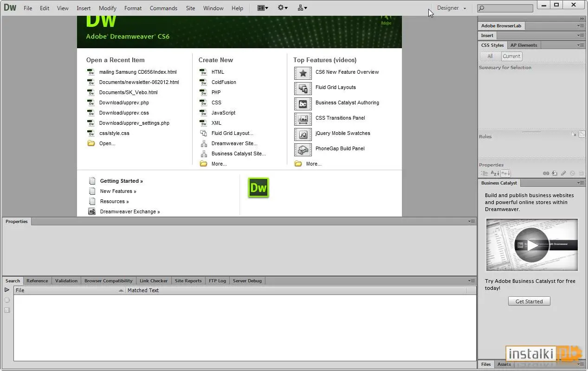588x371 pixels.
Task: Click the stop search circle icon
Action: (x=7, y=300)
